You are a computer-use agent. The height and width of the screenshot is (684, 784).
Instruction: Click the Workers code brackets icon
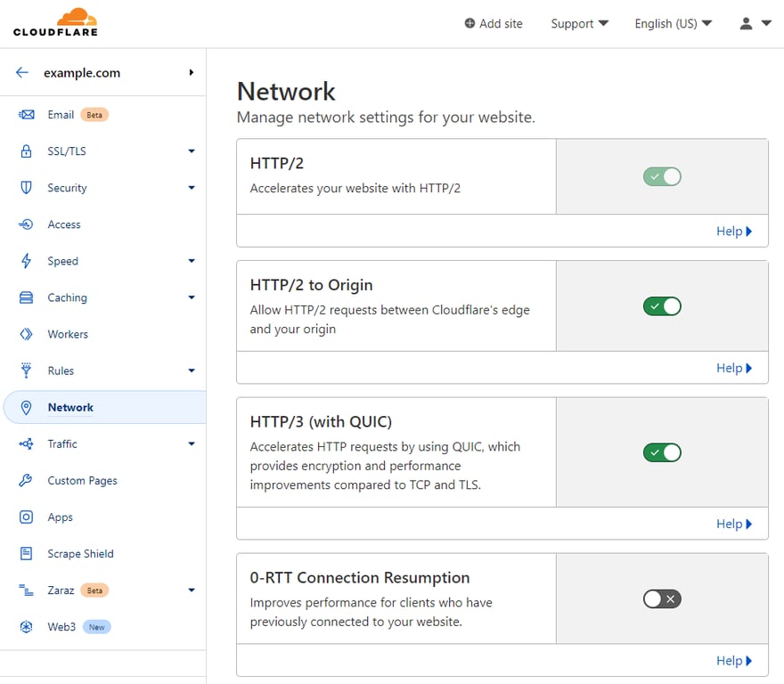(26, 333)
